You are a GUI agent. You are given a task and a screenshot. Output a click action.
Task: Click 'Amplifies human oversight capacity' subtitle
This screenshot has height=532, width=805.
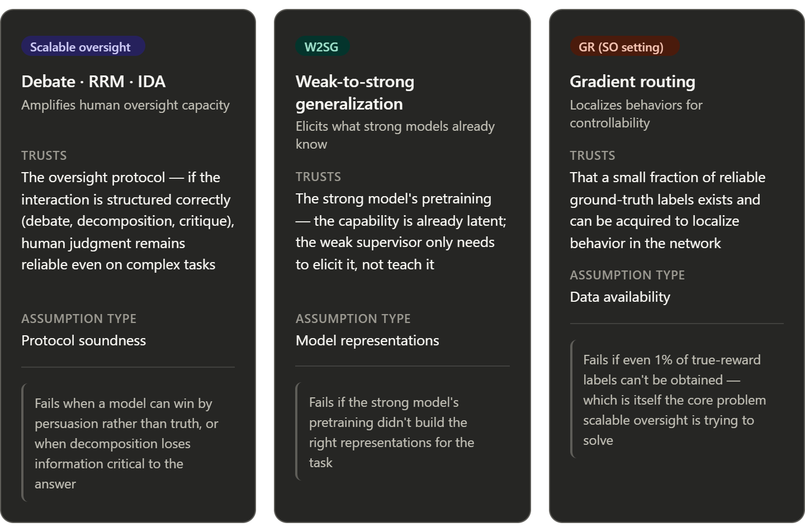126,105
